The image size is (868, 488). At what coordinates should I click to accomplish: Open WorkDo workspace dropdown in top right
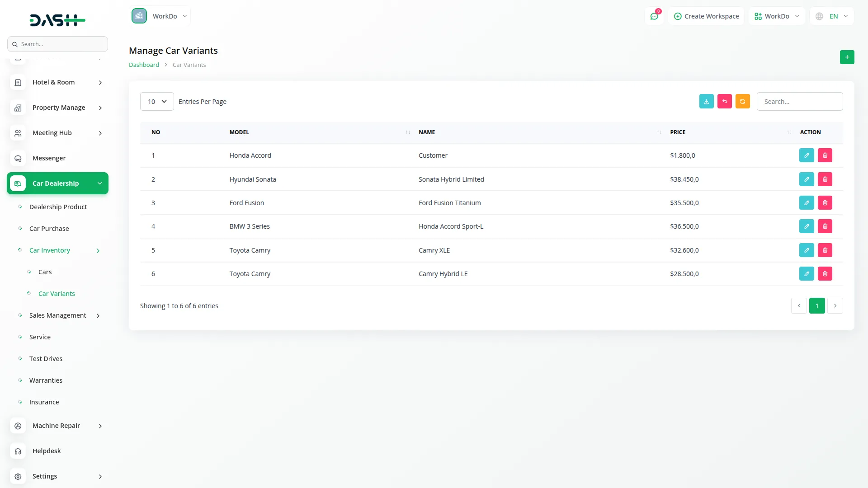click(x=777, y=16)
